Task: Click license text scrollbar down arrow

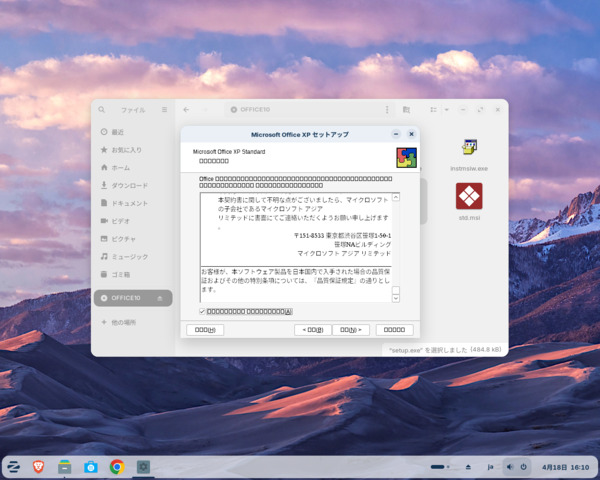Action: point(396,298)
